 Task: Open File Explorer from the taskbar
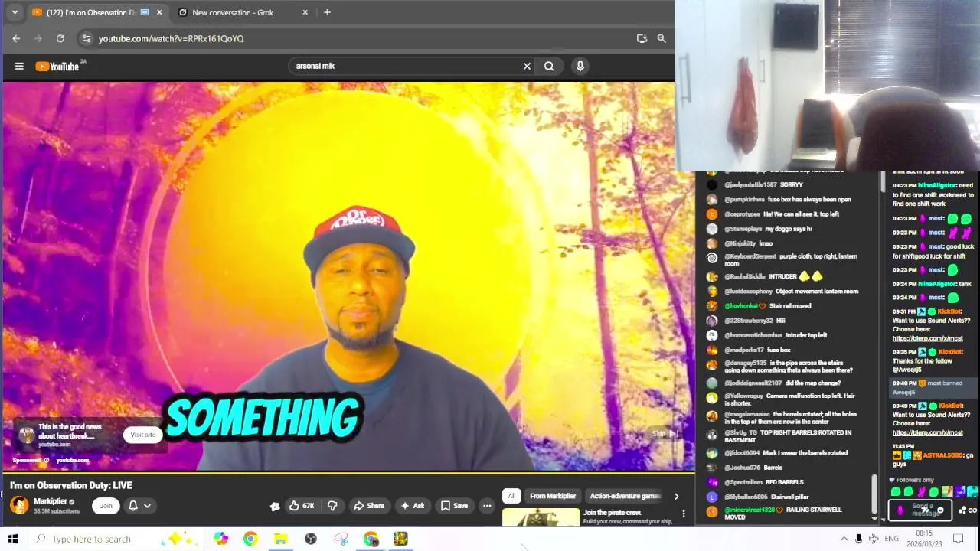tap(280, 539)
